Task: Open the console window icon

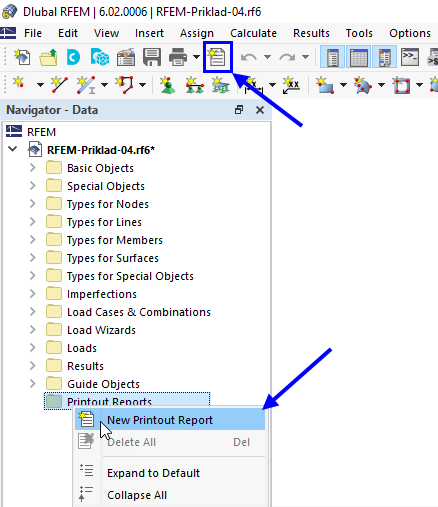Action: click(x=410, y=57)
